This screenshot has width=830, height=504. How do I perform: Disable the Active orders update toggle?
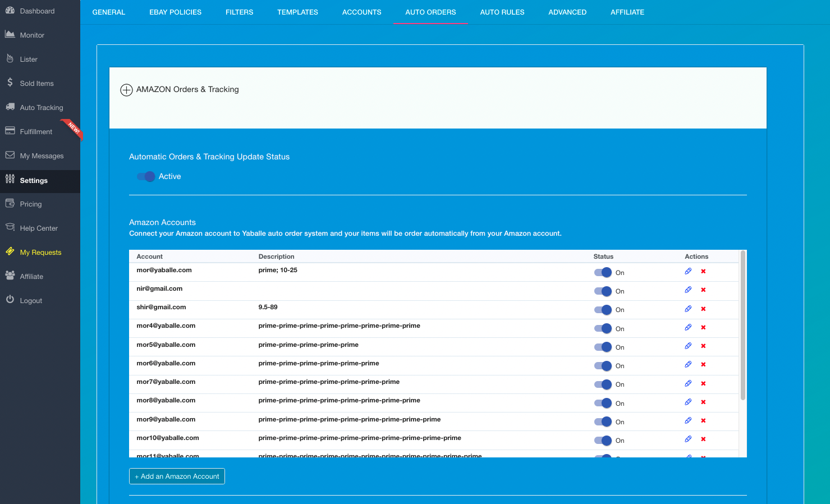pos(145,176)
